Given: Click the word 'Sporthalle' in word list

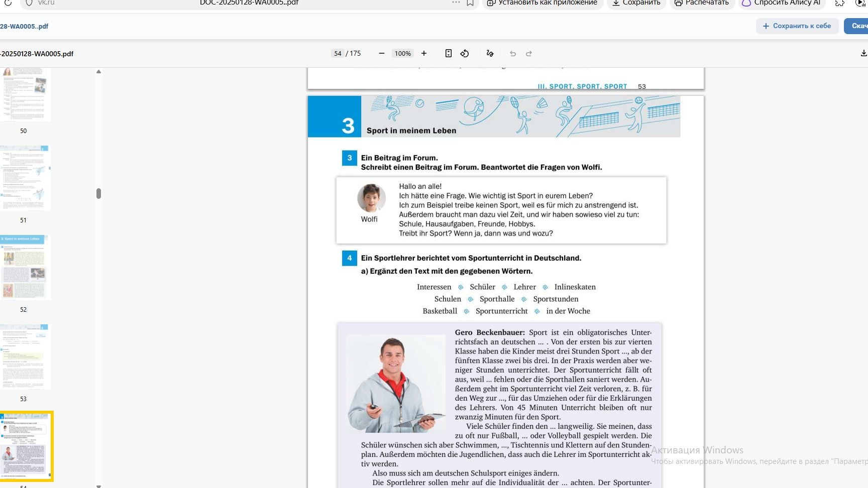Looking at the screenshot, I should (x=497, y=299).
